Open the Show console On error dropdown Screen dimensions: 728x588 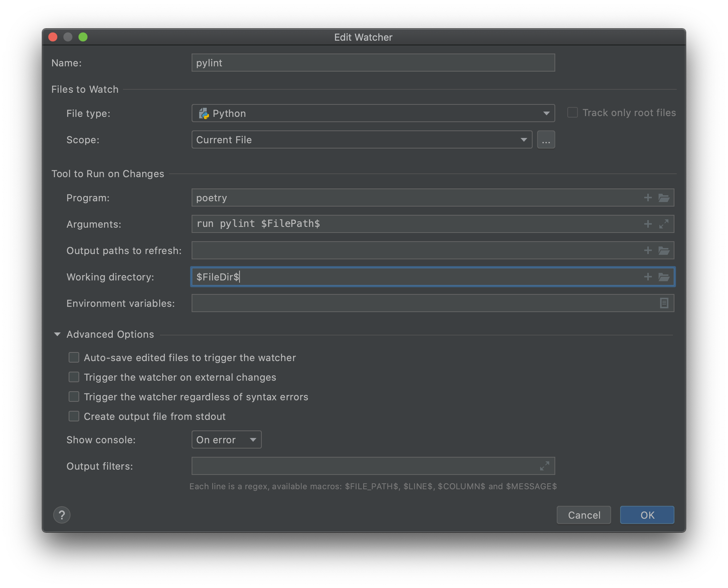(226, 439)
